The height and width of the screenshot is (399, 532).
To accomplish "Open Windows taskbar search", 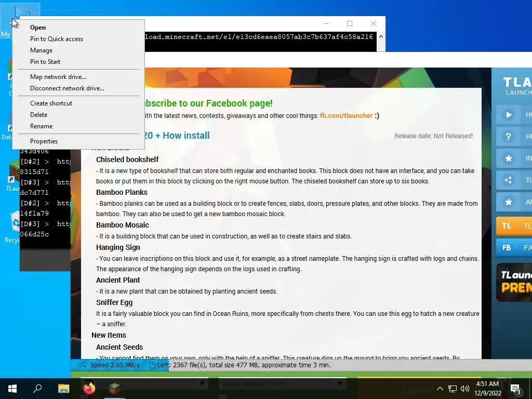I will tap(37, 389).
